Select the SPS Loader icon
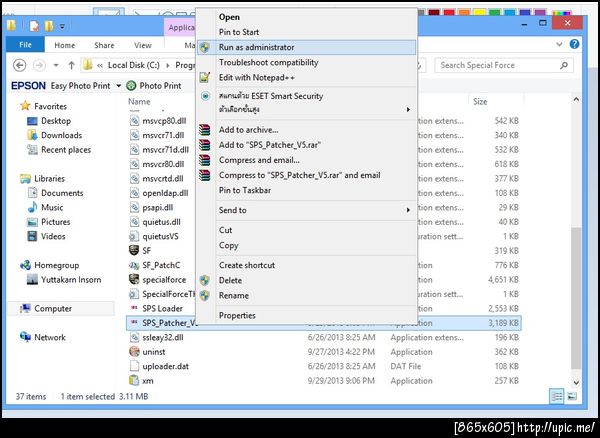 point(134,308)
